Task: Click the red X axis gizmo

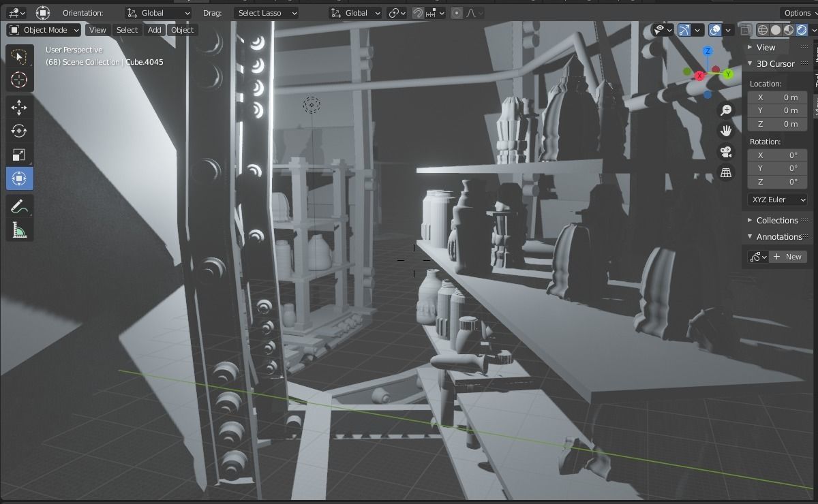Action: [x=699, y=76]
